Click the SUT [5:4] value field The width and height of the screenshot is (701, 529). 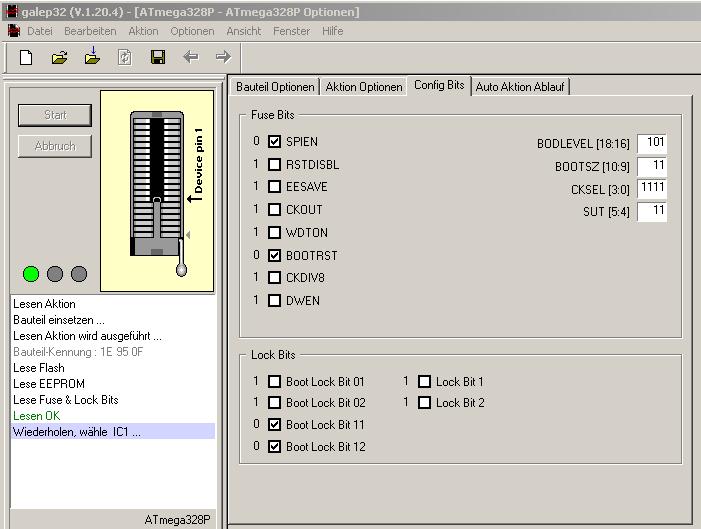point(652,211)
